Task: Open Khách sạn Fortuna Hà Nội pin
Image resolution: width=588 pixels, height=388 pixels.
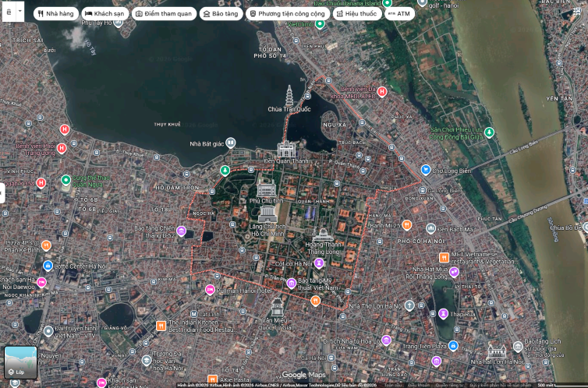Action: click(101, 383)
